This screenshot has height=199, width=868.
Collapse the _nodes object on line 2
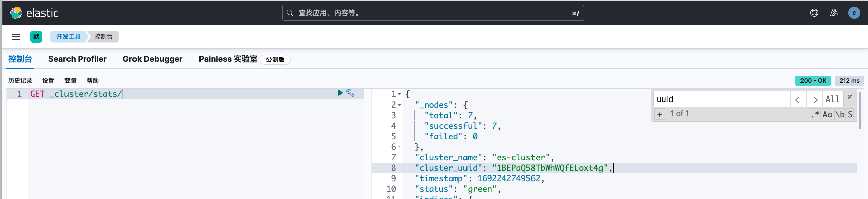coord(400,105)
